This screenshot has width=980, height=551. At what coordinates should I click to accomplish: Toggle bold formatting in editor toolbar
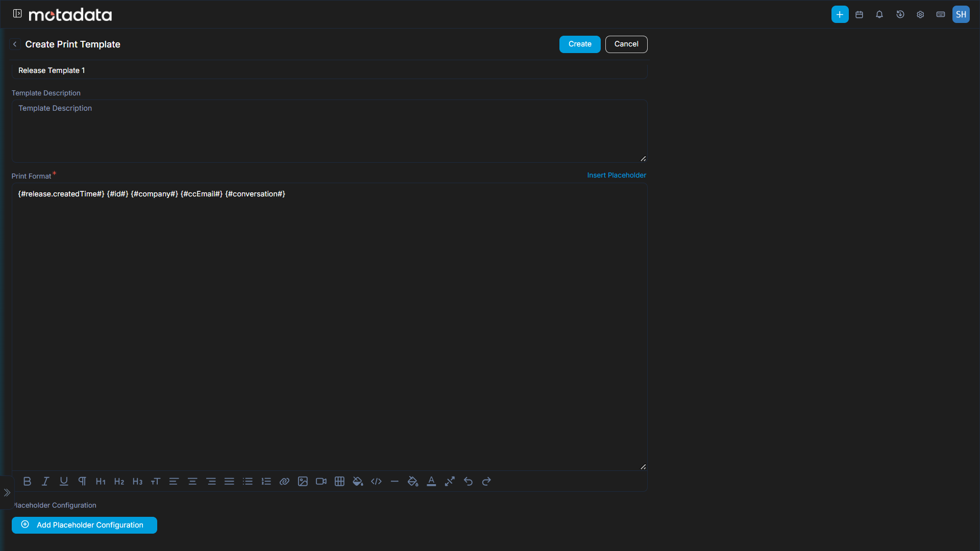[x=28, y=481]
